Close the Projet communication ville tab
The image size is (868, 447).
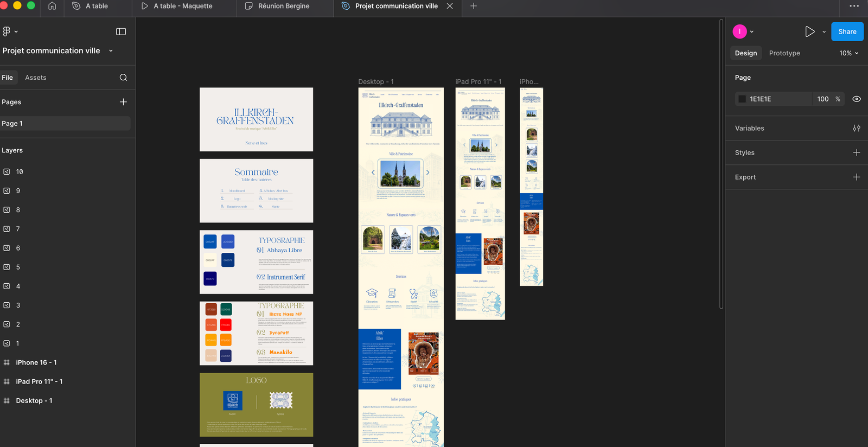450,6
